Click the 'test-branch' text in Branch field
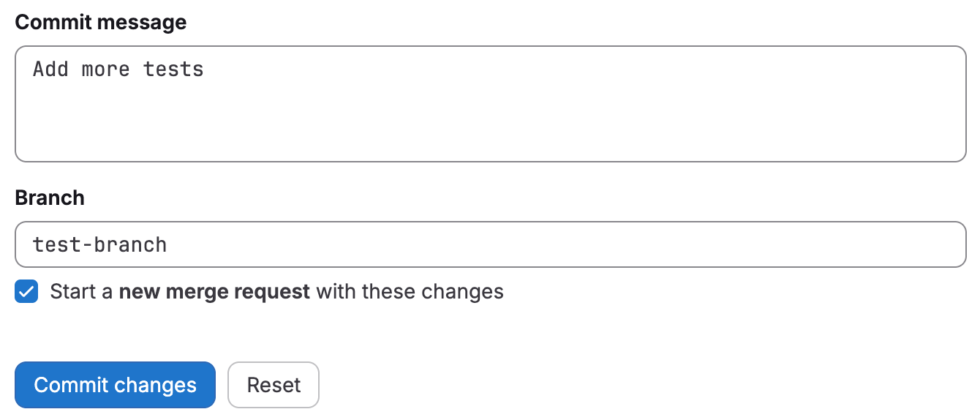The width and height of the screenshot is (980, 420). (x=100, y=244)
